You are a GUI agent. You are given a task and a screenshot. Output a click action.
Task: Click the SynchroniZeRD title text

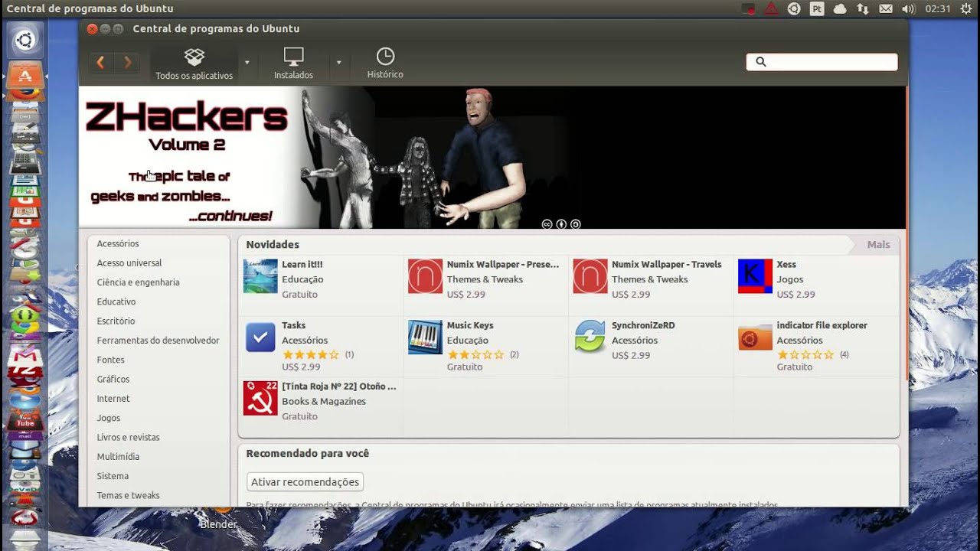coord(643,325)
